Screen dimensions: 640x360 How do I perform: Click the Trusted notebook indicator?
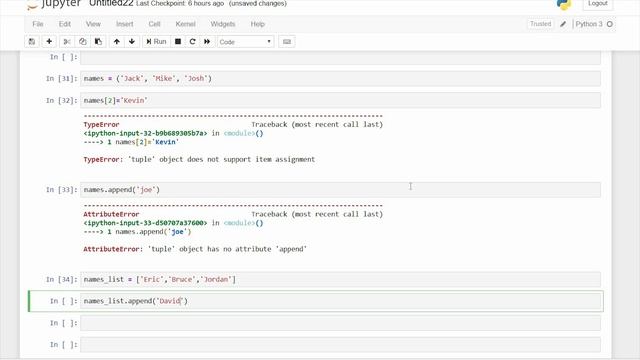click(540, 24)
